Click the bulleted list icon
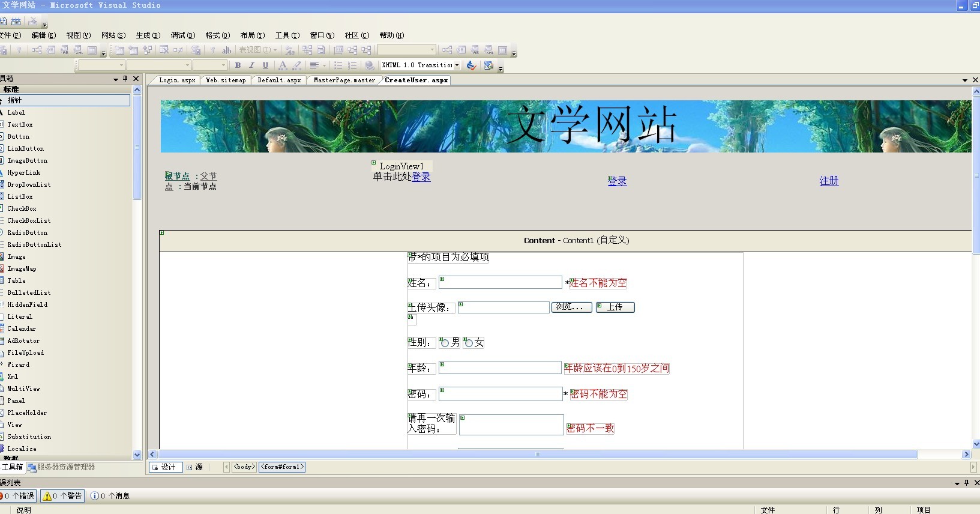Image resolution: width=980 pixels, height=514 pixels. (338, 65)
